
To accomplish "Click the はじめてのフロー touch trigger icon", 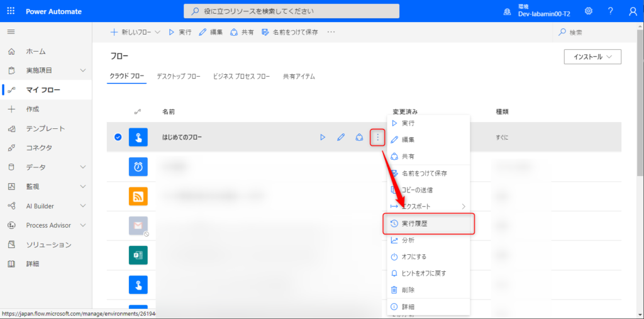I will coord(138,137).
